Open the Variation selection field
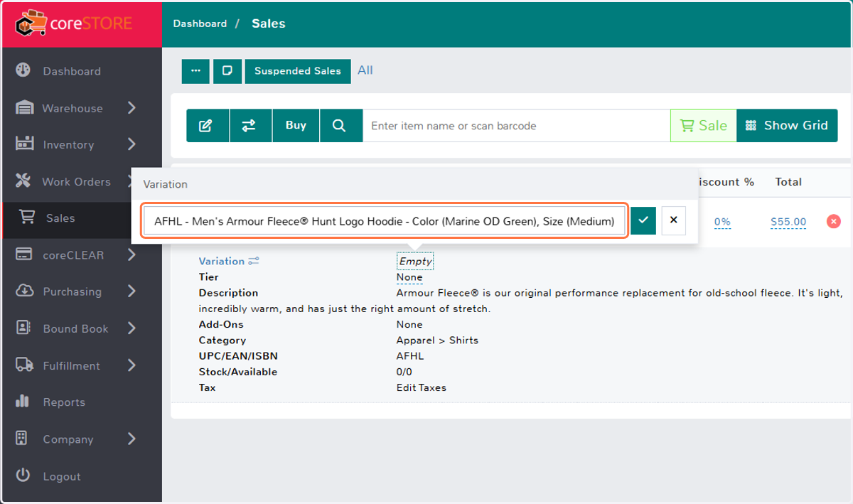Viewport: 853px width, 504px height. tap(385, 221)
